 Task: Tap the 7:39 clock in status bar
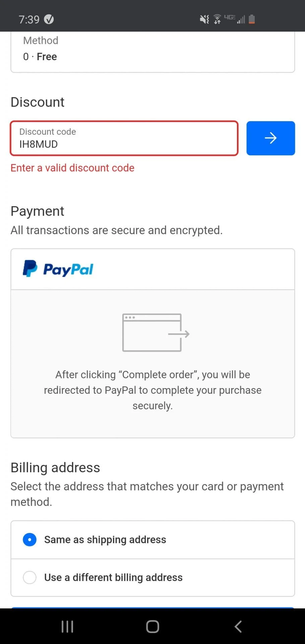(29, 19)
